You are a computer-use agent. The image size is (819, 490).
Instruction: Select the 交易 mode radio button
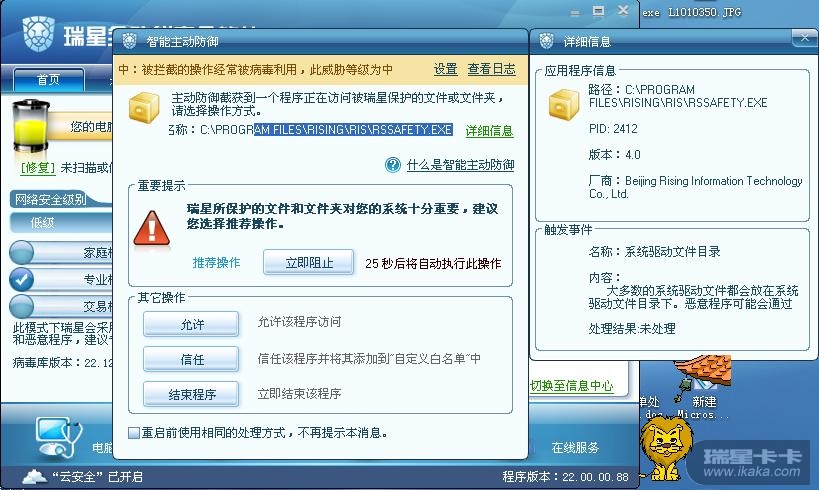21,306
